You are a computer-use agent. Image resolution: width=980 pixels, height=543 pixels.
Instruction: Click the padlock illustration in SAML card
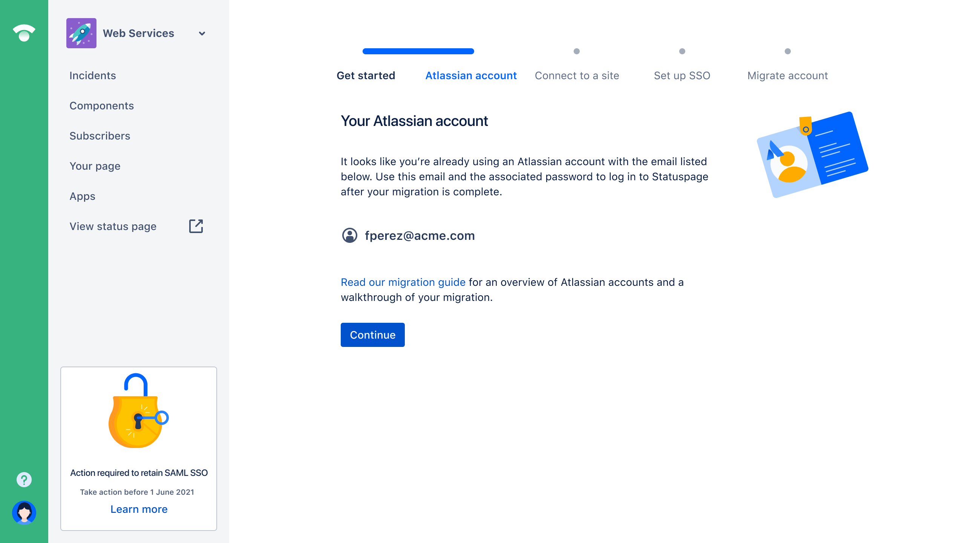click(138, 411)
